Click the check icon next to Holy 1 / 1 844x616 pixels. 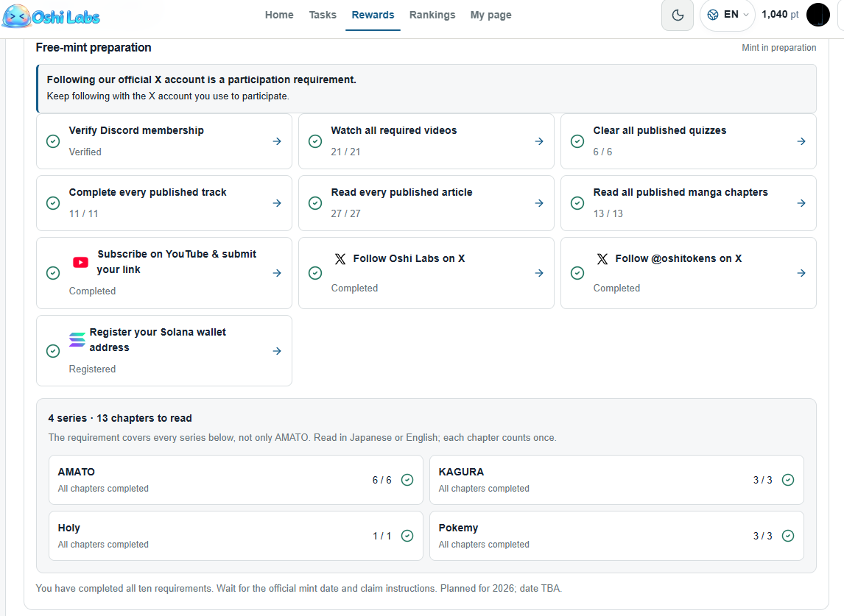click(x=407, y=536)
